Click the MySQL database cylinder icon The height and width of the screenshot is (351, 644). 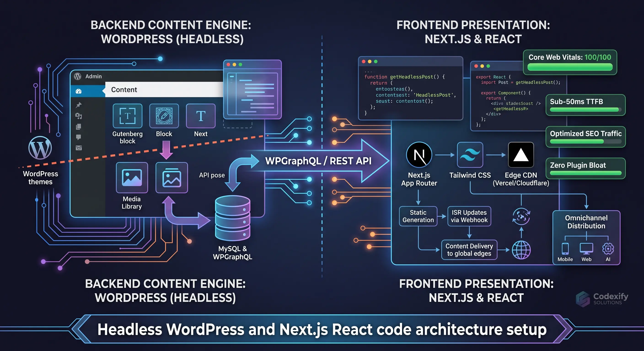pos(233,218)
